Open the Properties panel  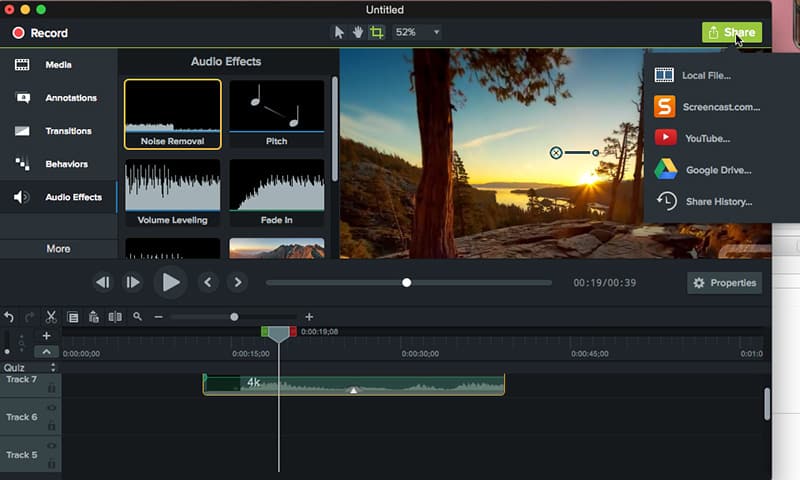[x=724, y=283]
